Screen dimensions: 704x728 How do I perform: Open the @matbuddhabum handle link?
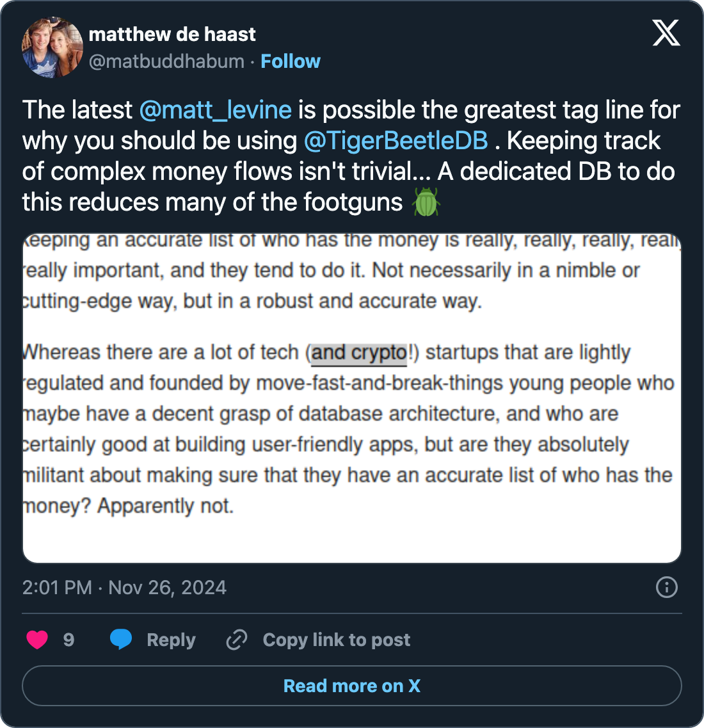166,61
